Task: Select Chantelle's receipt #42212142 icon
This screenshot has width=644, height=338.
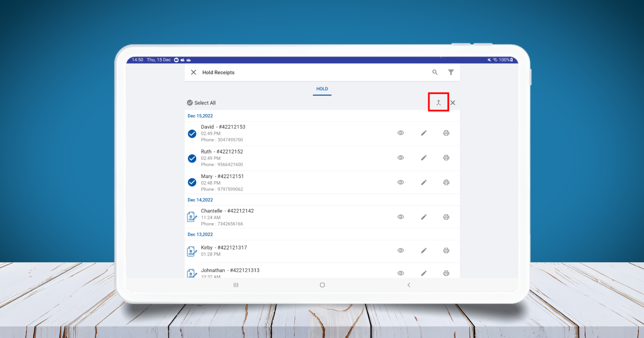Action: [192, 217]
